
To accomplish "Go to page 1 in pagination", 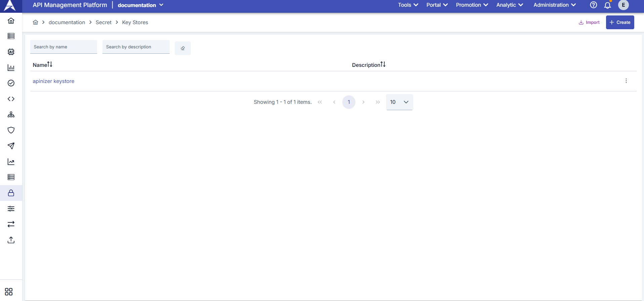I will [x=349, y=102].
